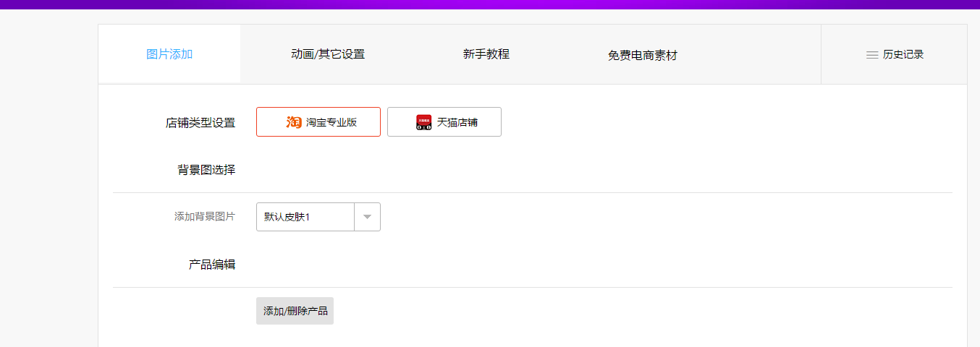Viewport: 980px width, 347px height.
Task: Click the Tmall red logo icon
Action: (x=424, y=122)
